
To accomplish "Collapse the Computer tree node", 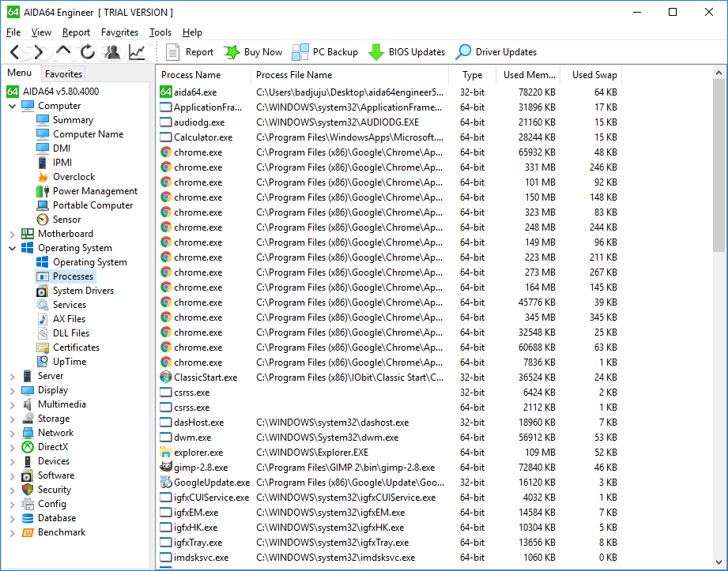I will [x=13, y=106].
